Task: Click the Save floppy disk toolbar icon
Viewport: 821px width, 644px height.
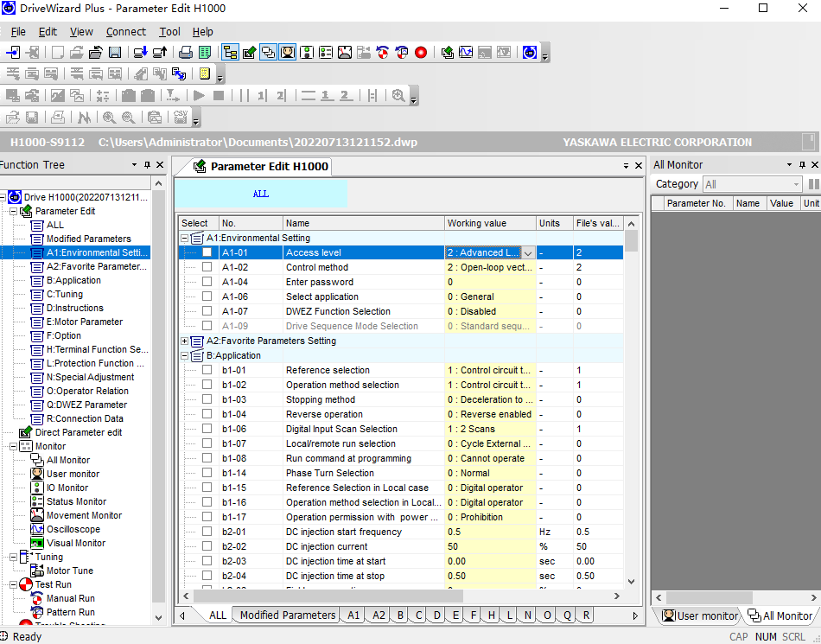Action: [115, 53]
